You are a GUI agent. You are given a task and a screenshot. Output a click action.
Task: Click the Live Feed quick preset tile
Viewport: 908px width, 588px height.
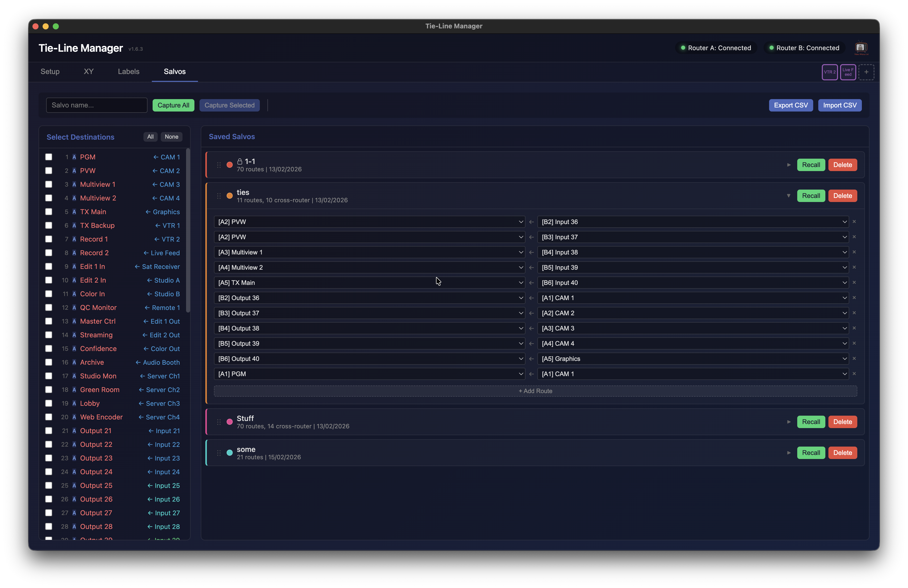(848, 72)
